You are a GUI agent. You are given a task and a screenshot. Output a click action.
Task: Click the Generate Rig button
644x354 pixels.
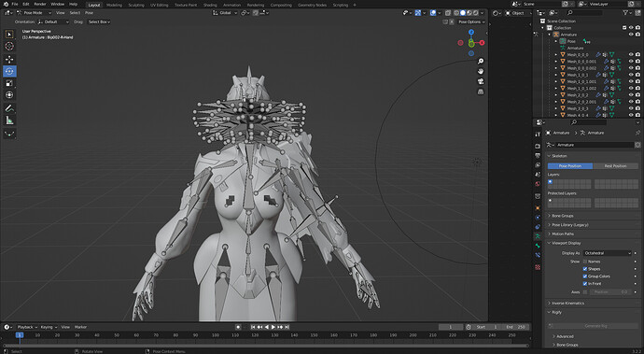(x=593, y=326)
